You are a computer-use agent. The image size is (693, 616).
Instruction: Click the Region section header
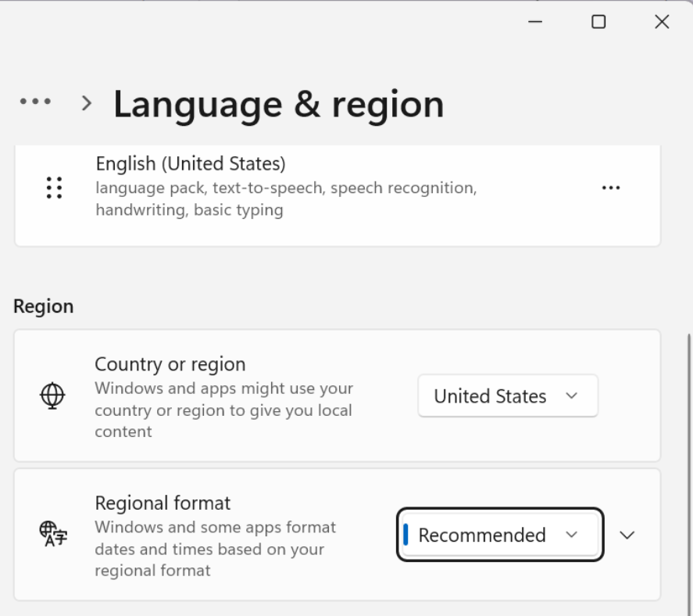pyautogui.click(x=44, y=306)
